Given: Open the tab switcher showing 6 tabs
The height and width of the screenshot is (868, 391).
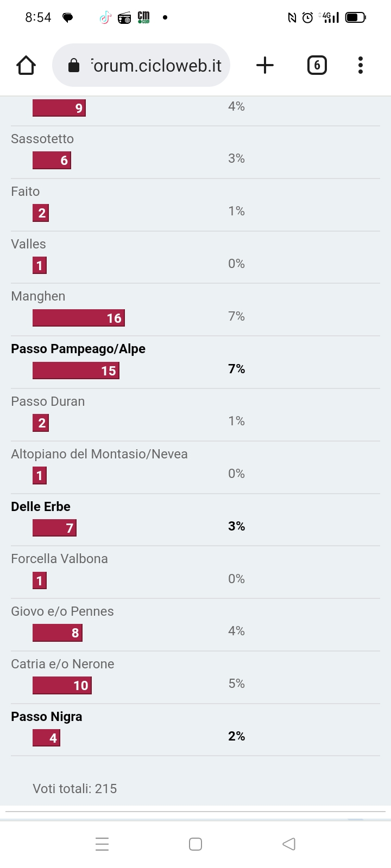Looking at the screenshot, I should [317, 65].
